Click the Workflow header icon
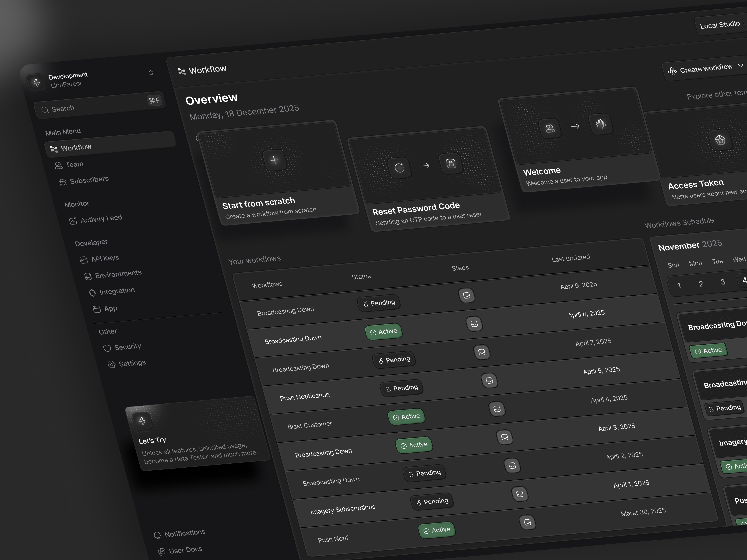747x560 pixels. [x=182, y=71]
